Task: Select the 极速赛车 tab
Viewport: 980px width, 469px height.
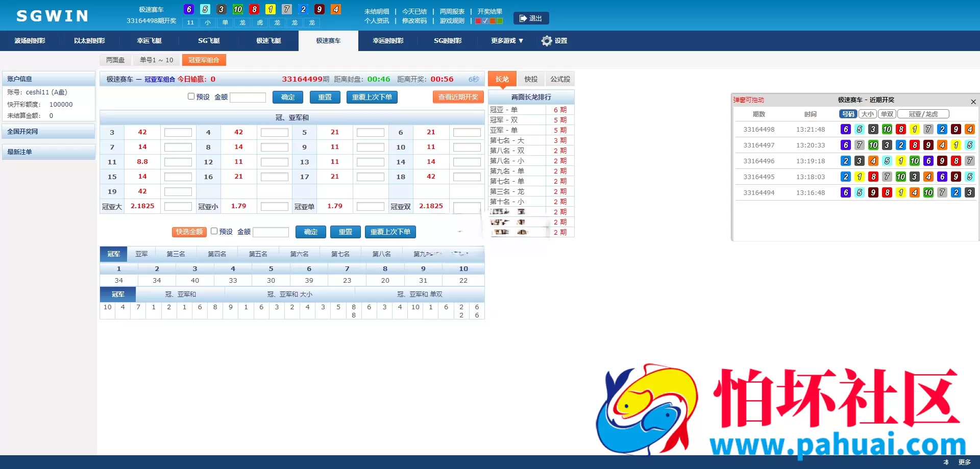Action: tap(328, 41)
